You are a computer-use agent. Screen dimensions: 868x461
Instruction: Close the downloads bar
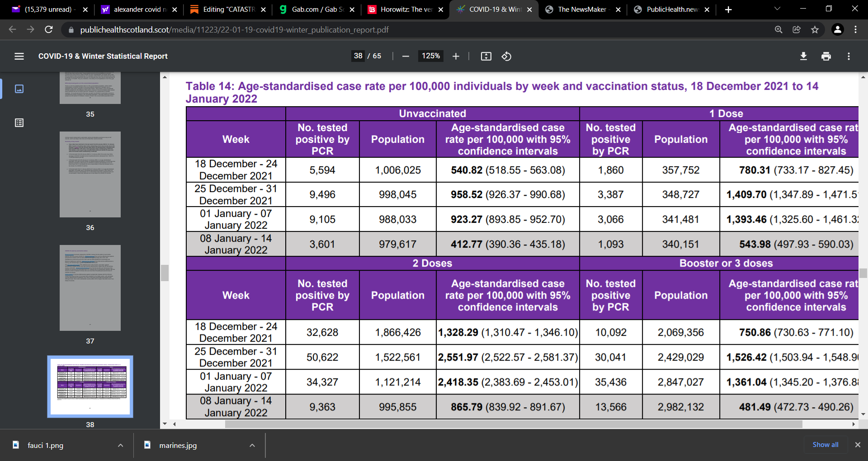click(x=858, y=445)
